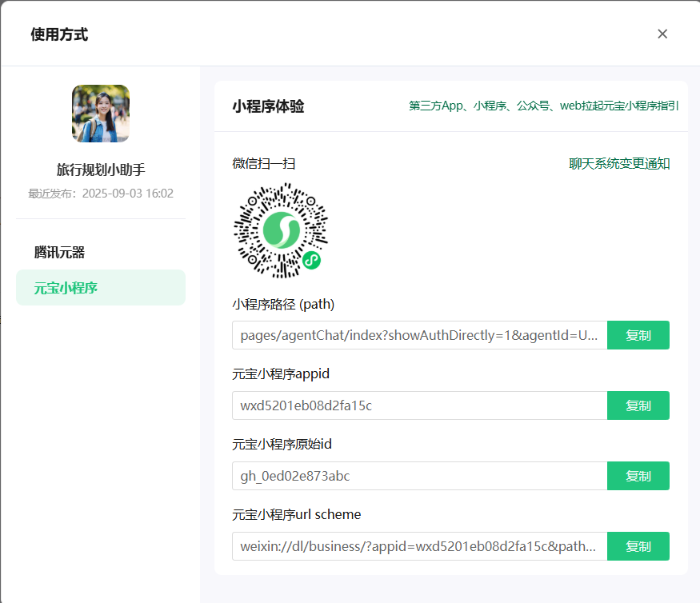Close the 使用方式 dialog

(x=662, y=34)
